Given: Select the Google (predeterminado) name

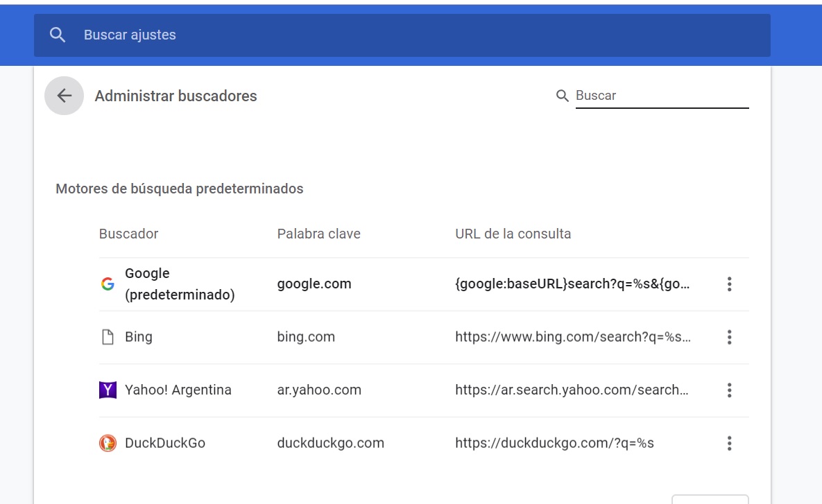Looking at the screenshot, I should click(x=180, y=284).
